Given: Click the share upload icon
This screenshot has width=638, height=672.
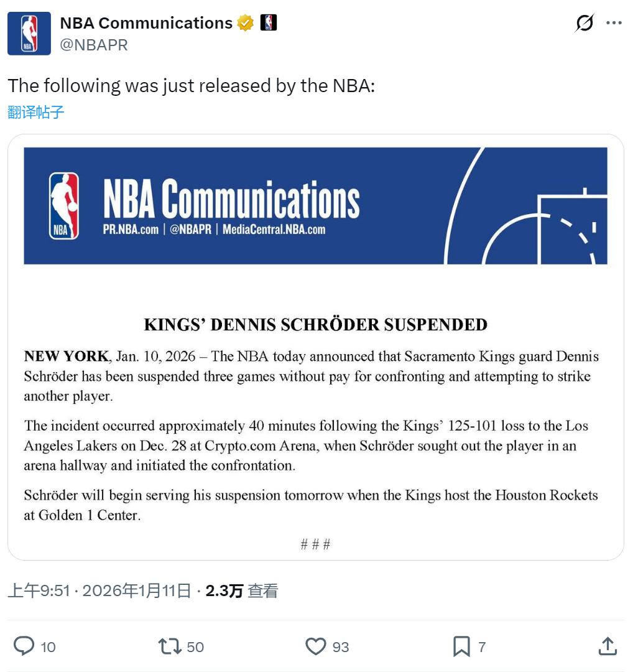Looking at the screenshot, I should (607, 646).
